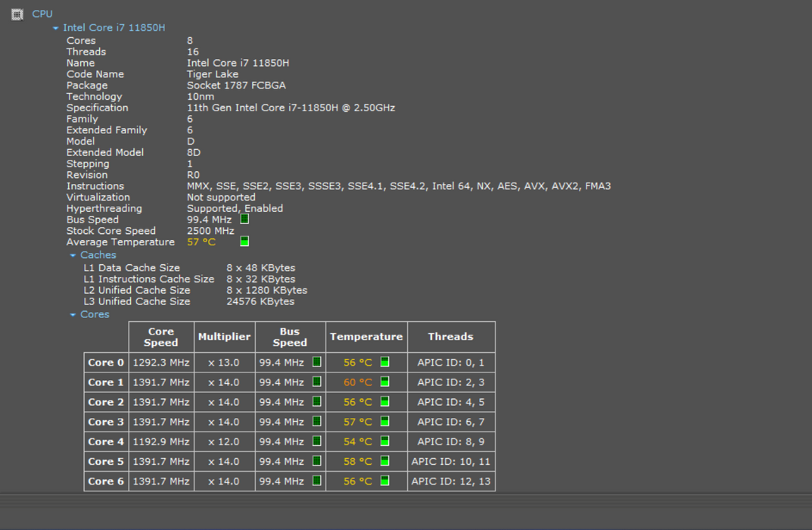Open the bus speed graph icon in the Core 6 row
This screenshot has width=812, height=530.
click(317, 481)
